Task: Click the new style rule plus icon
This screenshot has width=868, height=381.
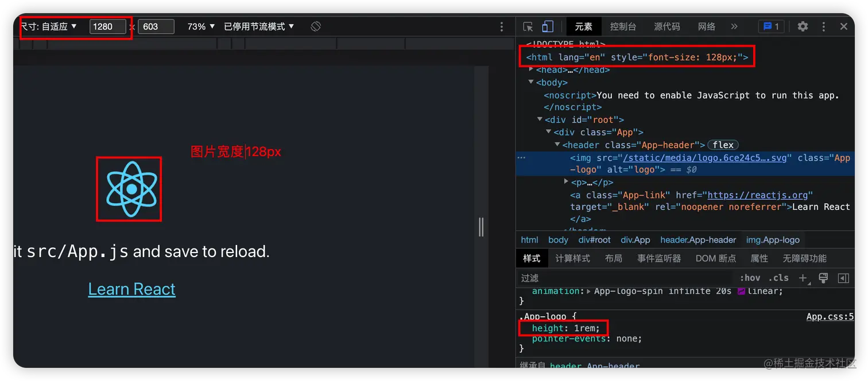Action: 803,278
